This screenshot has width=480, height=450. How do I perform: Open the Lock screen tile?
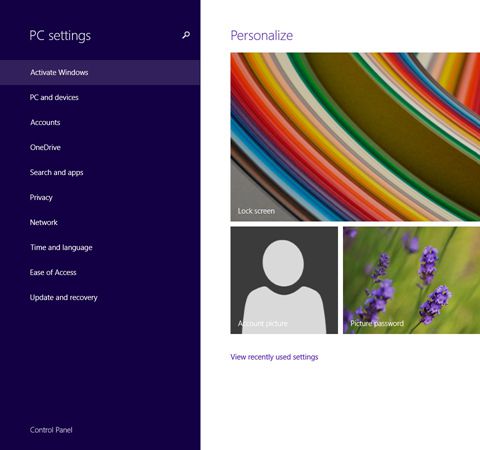tap(355, 137)
